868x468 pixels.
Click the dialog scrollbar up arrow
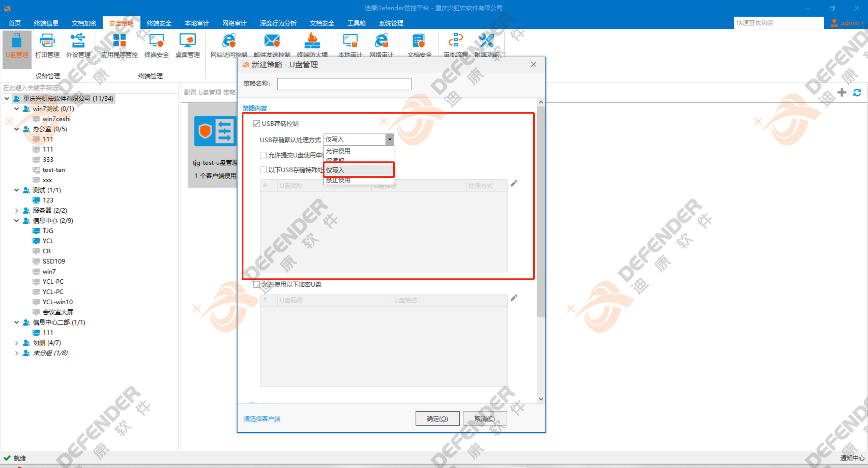click(541, 102)
